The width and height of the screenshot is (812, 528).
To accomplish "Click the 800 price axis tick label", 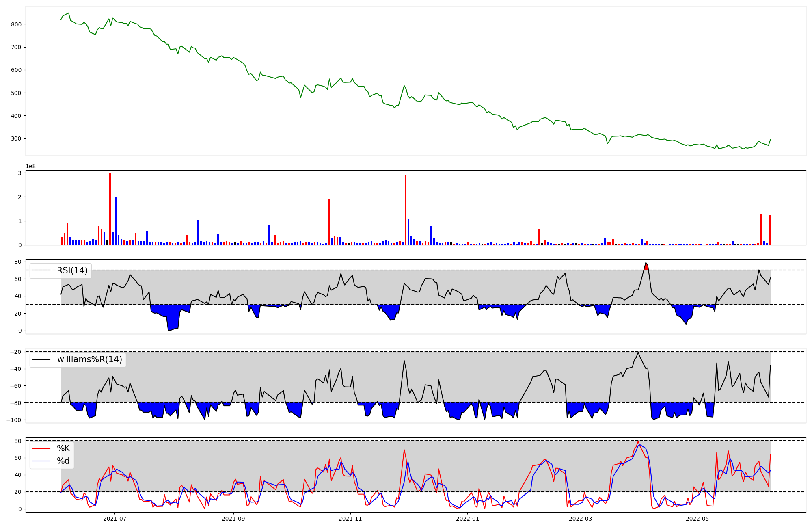I will (17, 24).
